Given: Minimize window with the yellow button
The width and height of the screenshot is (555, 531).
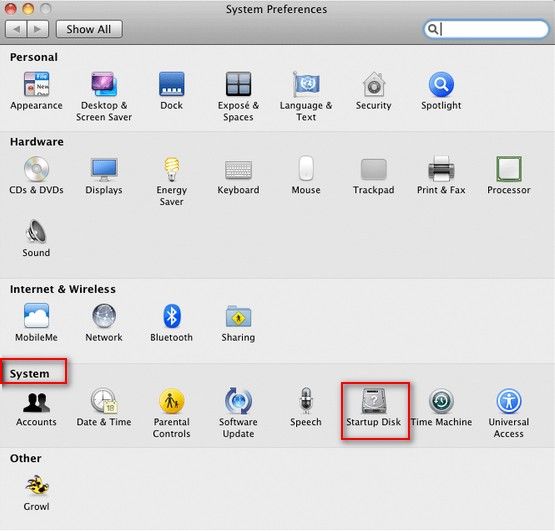Looking at the screenshot, I should [28, 8].
